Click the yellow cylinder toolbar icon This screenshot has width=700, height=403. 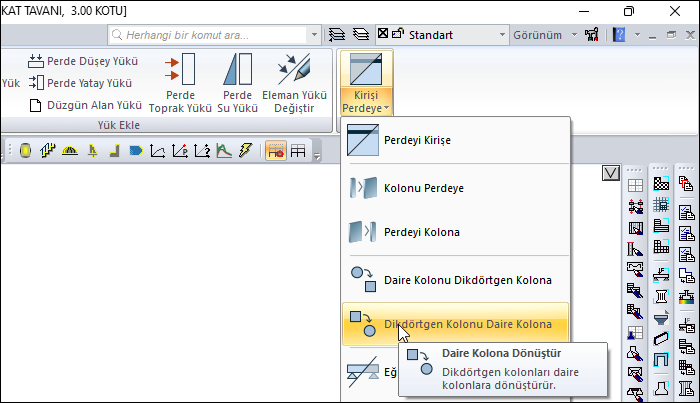[25, 151]
